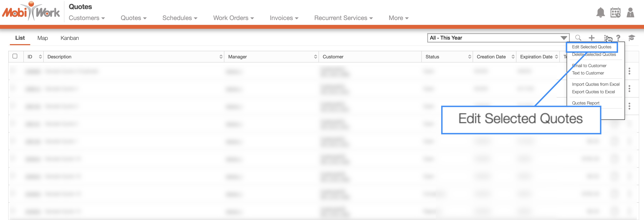
Task: Open the help question mark icon
Action: click(618, 38)
